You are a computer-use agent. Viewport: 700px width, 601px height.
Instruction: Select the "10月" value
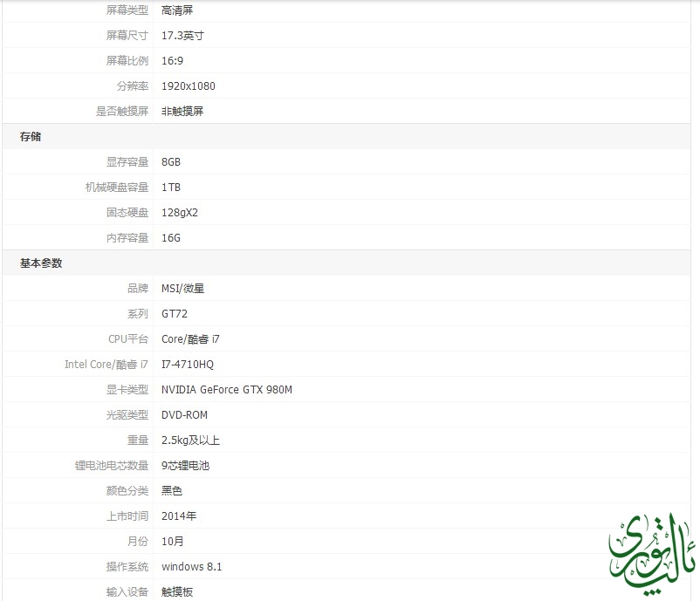coord(173,541)
